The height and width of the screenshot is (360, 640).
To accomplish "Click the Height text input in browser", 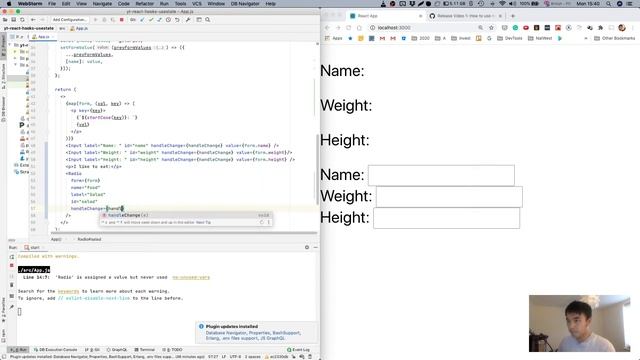I will coord(447,218).
